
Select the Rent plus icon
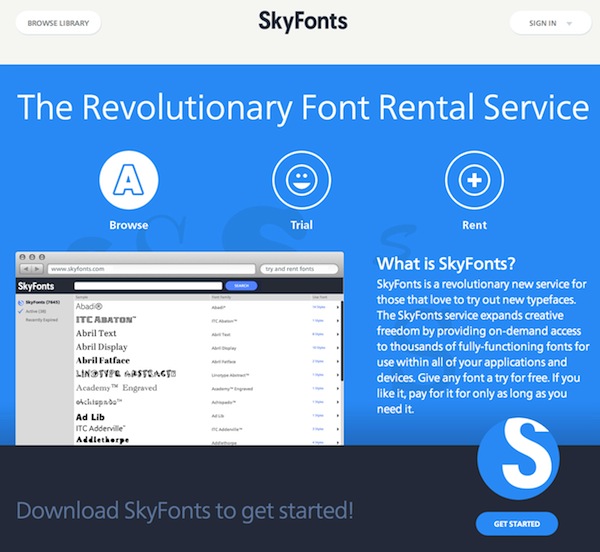pos(474,180)
